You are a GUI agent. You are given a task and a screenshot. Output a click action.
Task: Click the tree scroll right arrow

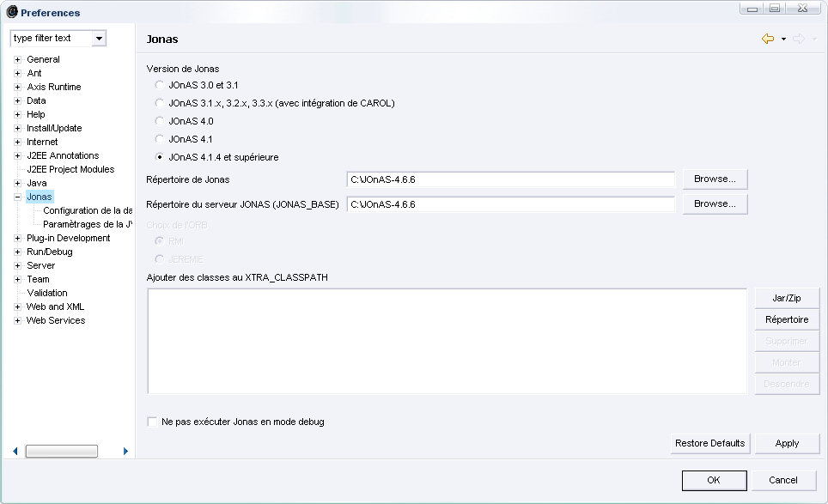pos(125,452)
